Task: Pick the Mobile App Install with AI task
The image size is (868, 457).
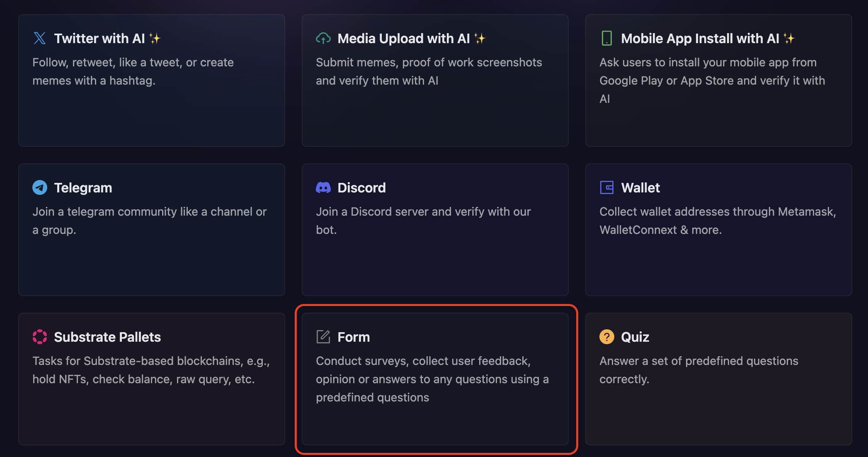Action: [718, 80]
